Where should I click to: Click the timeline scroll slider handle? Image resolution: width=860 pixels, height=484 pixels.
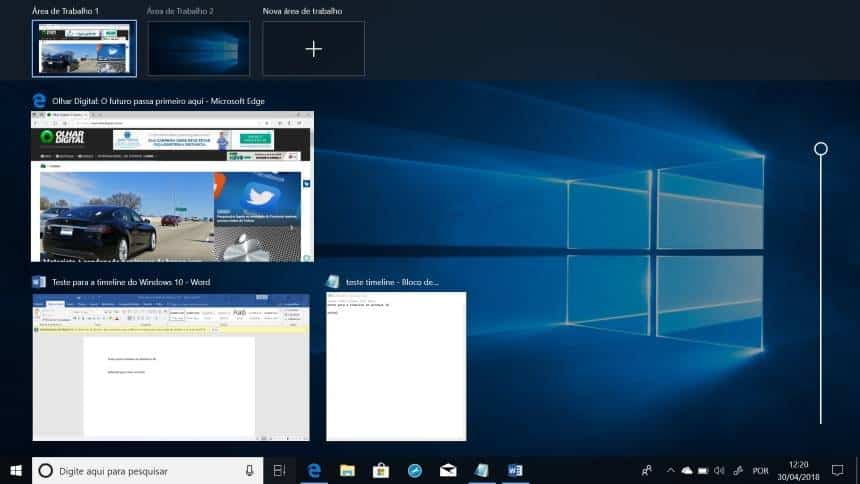pyautogui.click(x=821, y=149)
